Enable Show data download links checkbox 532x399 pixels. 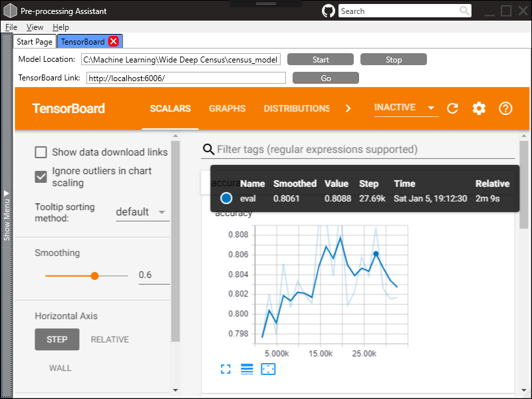pyautogui.click(x=41, y=152)
